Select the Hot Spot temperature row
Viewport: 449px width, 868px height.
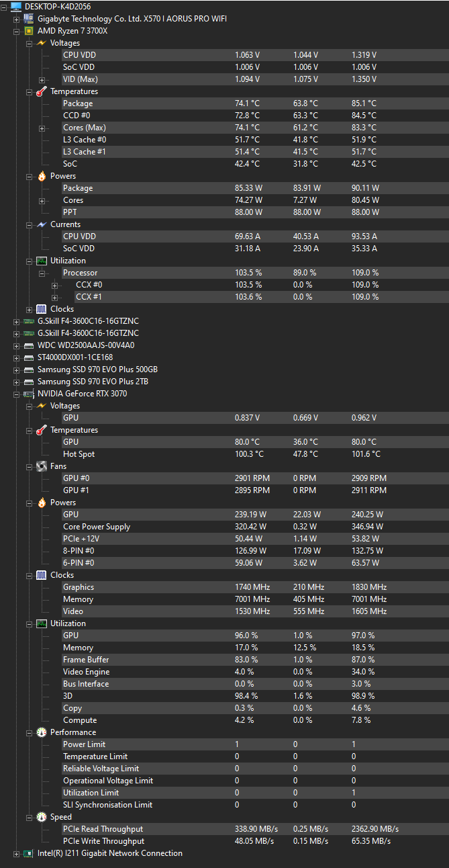(x=255, y=454)
